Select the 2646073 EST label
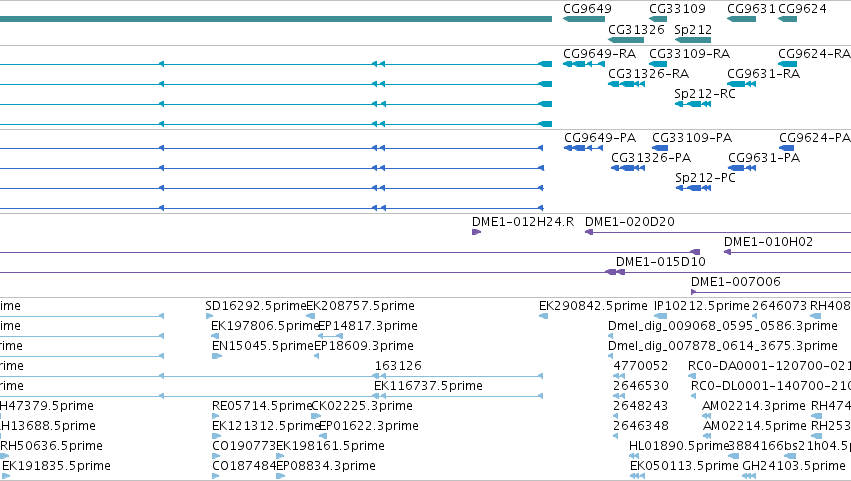 (x=780, y=306)
